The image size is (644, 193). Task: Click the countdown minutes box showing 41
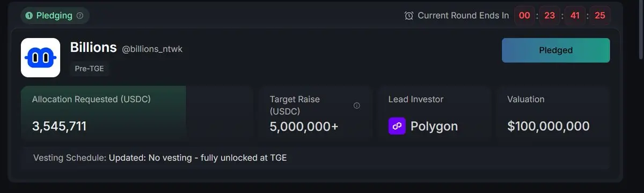coord(575,16)
